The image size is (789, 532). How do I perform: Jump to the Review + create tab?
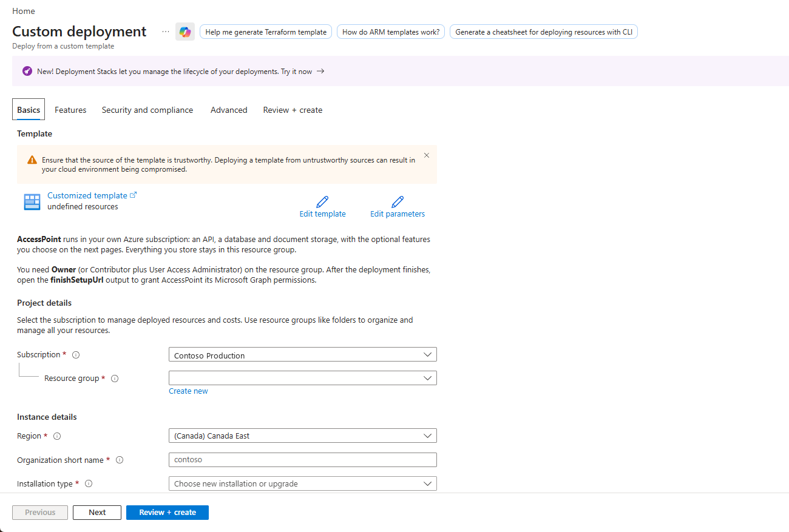click(293, 110)
